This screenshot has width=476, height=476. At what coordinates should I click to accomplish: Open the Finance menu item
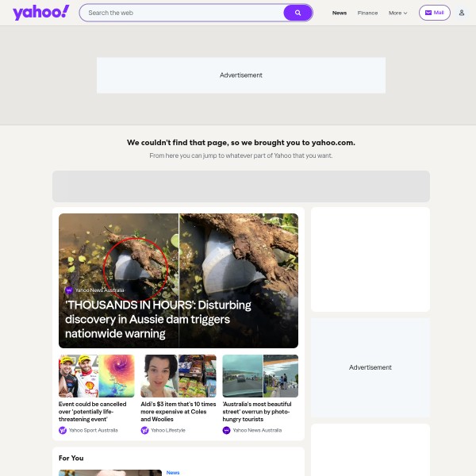367,13
